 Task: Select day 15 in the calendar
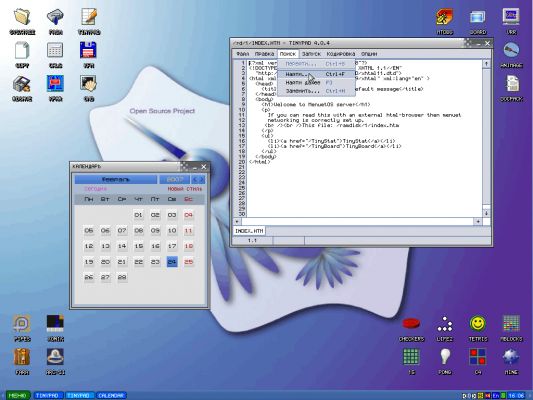click(138, 246)
